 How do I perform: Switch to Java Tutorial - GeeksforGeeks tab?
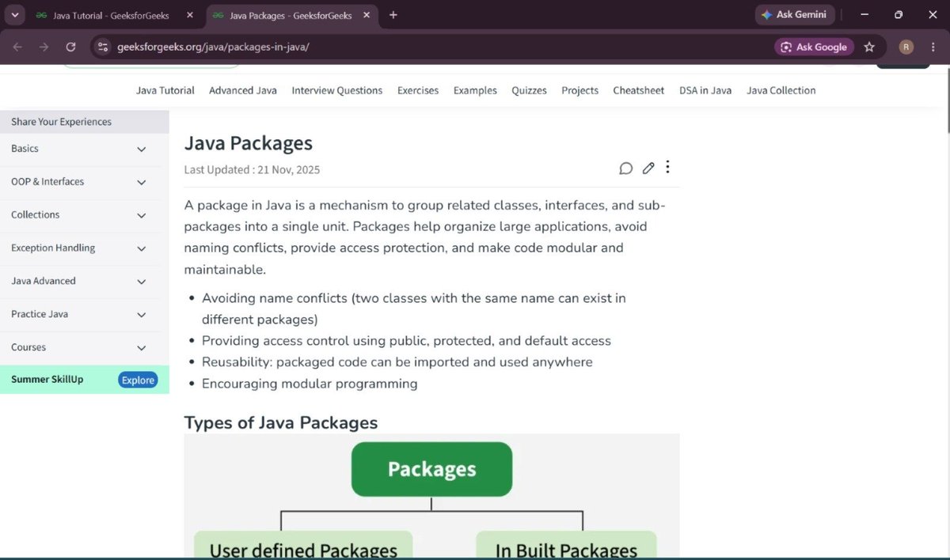pyautogui.click(x=111, y=15)
